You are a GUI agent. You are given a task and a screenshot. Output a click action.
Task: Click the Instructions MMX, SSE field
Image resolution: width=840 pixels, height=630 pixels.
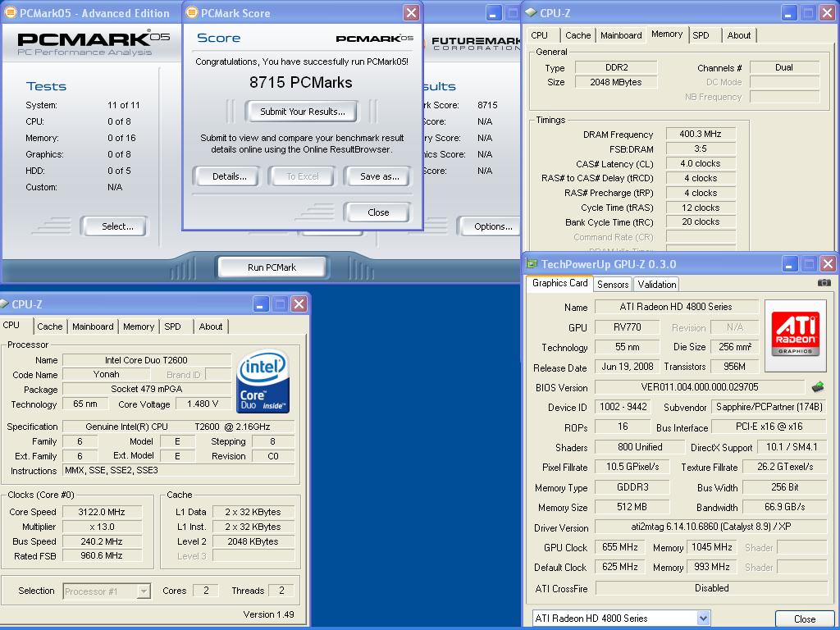[178, 470]
